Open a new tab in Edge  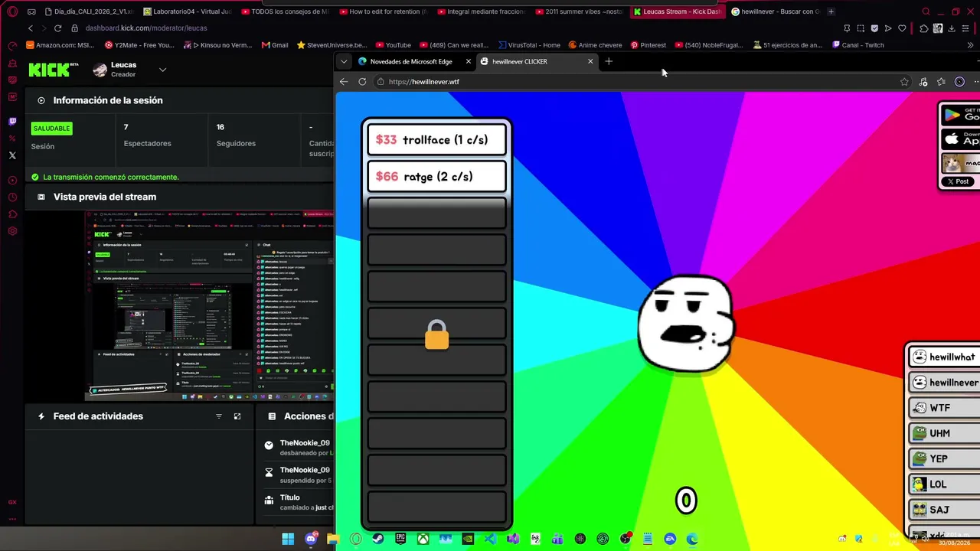(609, 61)
